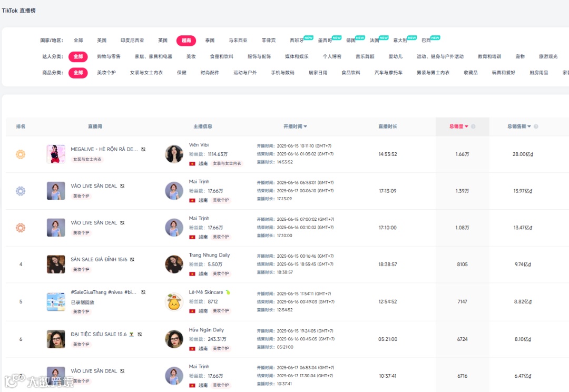The height and width of the screenshot is (392, 569).
Task: Click icon beside #SaleGiuaThang live title
Action: point(143,292)
